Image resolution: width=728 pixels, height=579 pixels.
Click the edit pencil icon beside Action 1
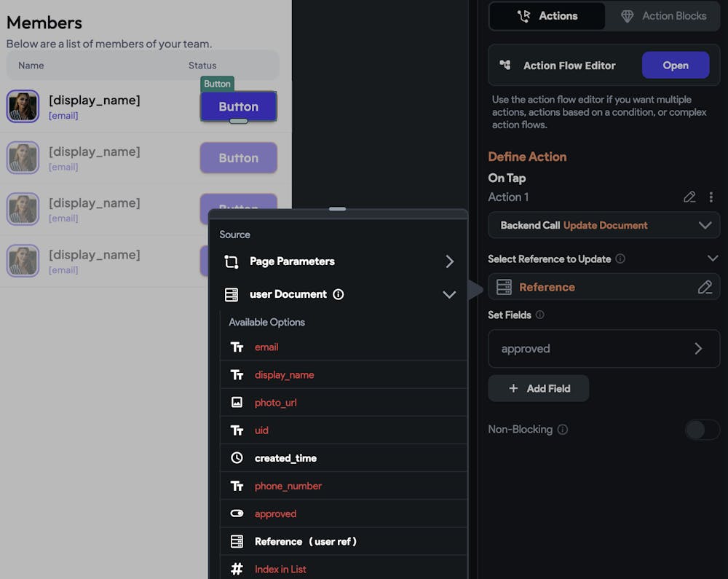tap(689, 197)
